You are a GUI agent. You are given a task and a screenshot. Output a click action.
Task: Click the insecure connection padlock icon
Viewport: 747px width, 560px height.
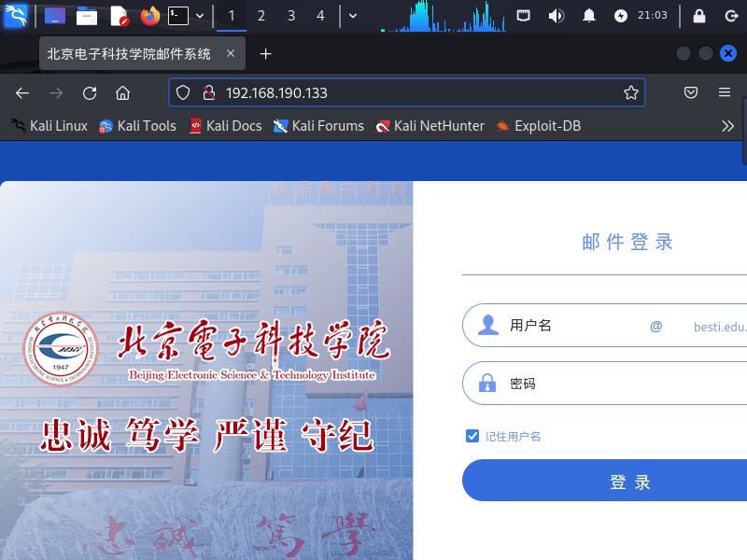coord(208,92)
